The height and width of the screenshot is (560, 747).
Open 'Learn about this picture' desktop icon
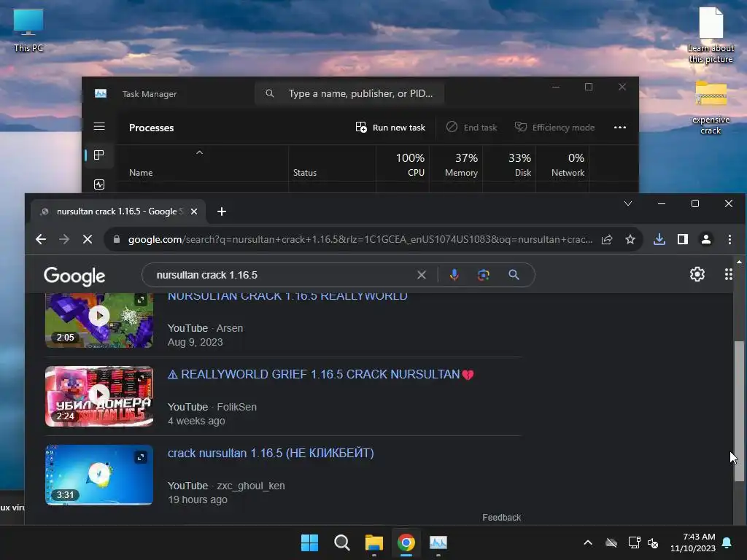coord(711,36)
